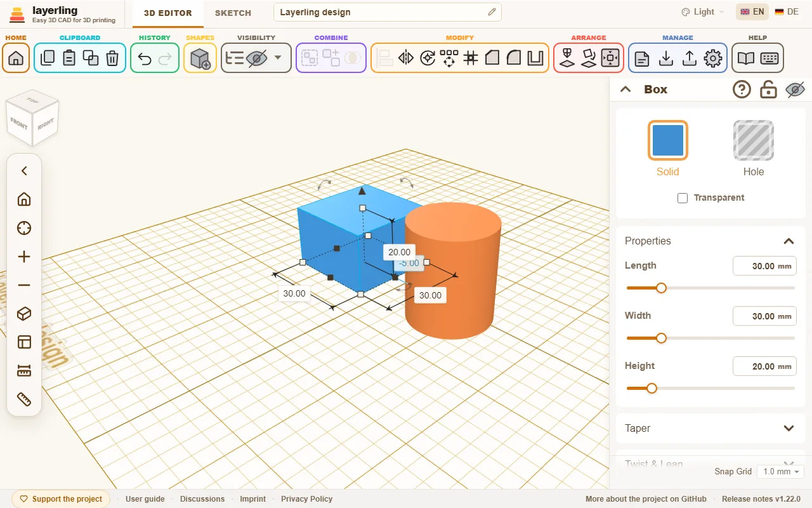This screenshot has width=812, height=508.
Task: Click the tilted-square icon in Arrange
Action: [x=589, y=58]
